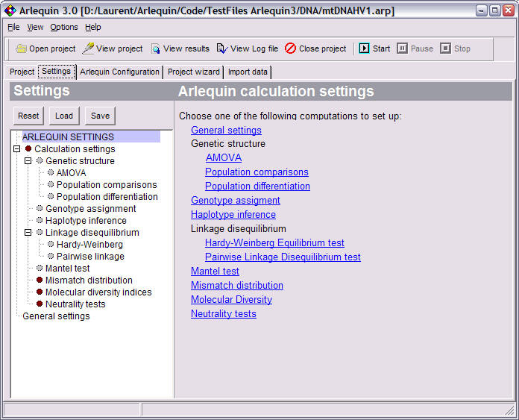The width and height of the screenshot is (519, 420).
Task: Collapse the Linkage disequilibrium tree node
Action: coord(28,233)
